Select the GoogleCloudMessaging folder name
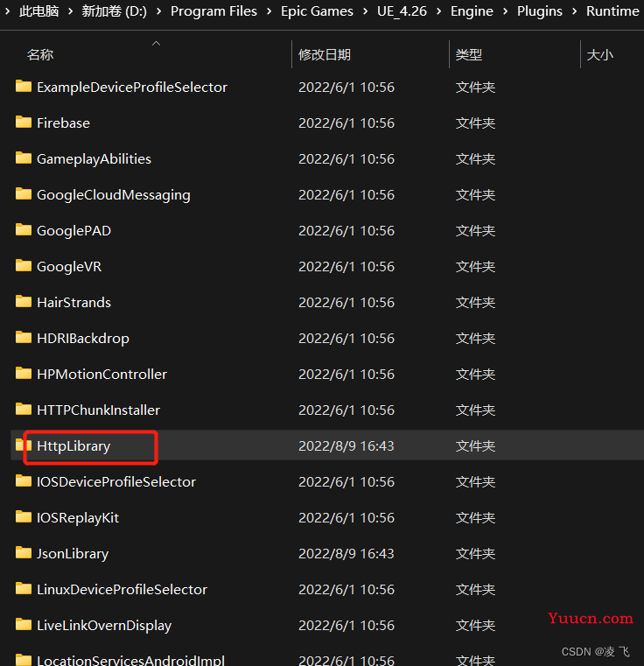The image size is (644, 666). (x=114, y=195)
